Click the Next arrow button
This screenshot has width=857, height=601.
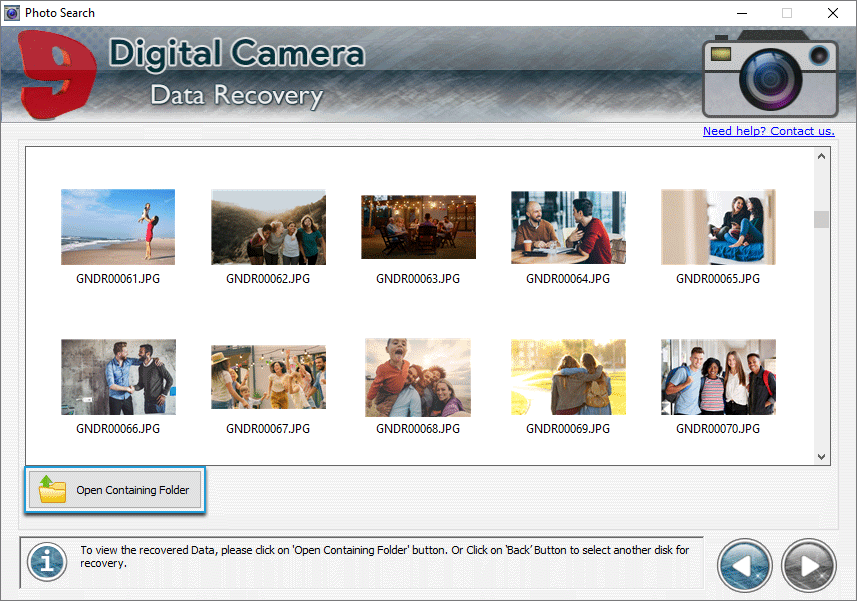coord(808,566)
